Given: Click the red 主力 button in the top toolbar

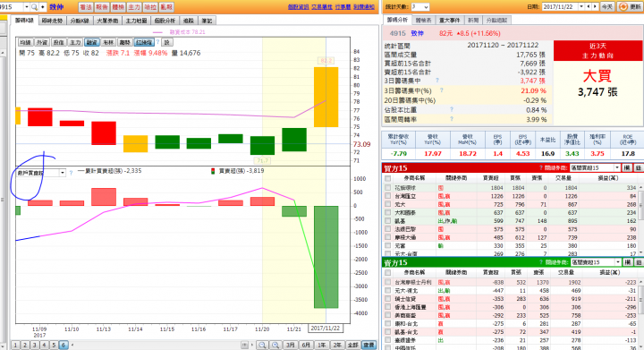Looking at the screenshot, I should pos(134,7).
